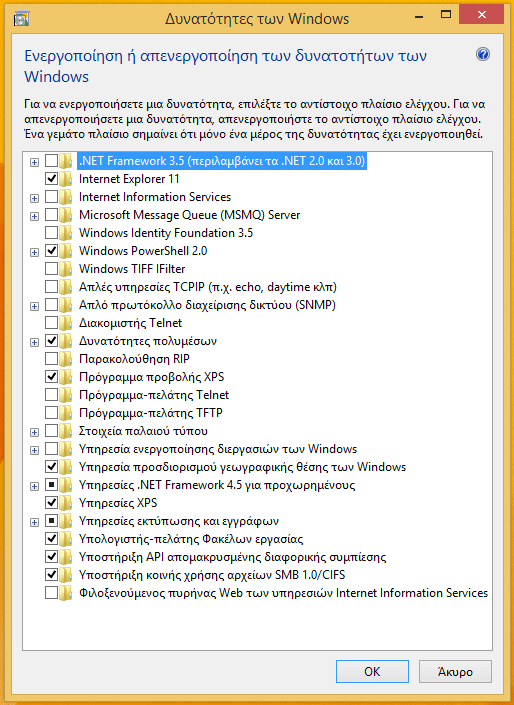Select the Παρακολούθηση RIP label
The width and height of the screenshot is (514, 705).
[x=134, y=359]
